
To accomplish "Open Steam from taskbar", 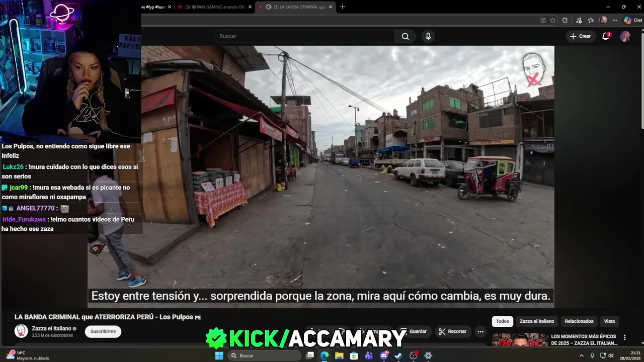I will [x=398, y=355].
